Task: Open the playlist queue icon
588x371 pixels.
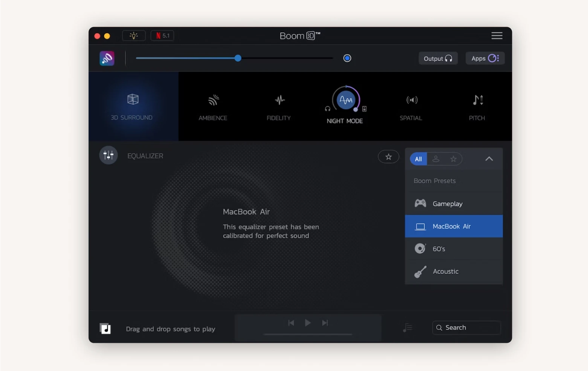Action: pyautogui.click(x=408, y=328)
